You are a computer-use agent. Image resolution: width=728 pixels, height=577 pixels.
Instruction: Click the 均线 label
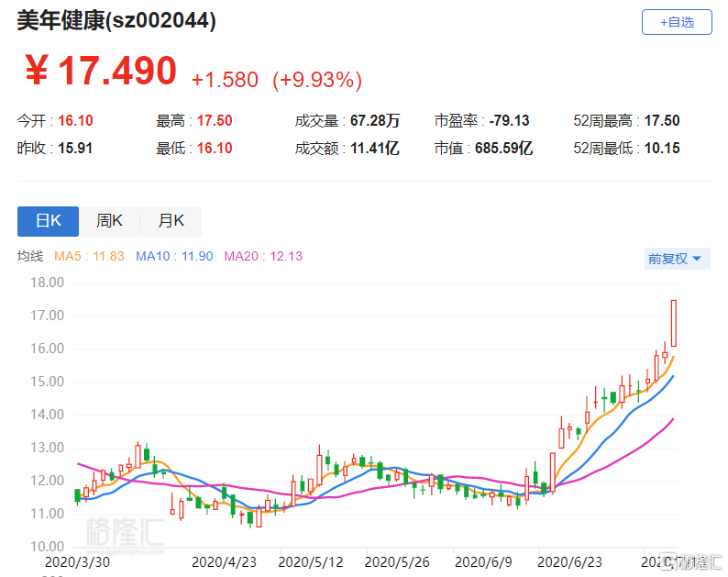click(30, 257)
